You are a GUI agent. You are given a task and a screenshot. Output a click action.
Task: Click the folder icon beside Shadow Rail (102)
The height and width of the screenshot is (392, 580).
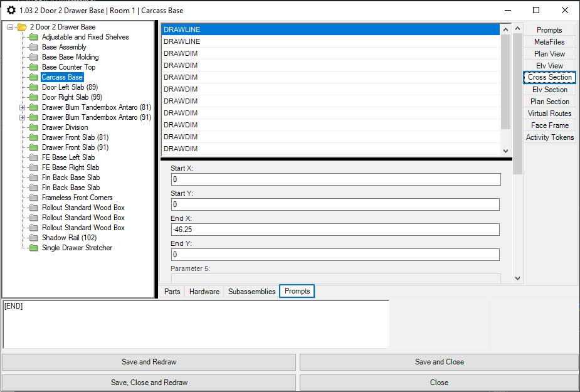tap(34, 238)
